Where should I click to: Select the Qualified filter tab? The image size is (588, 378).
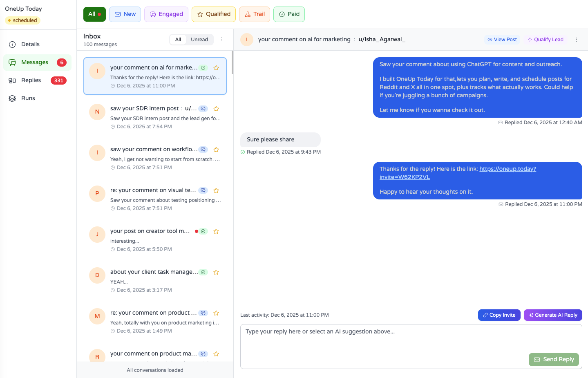(213, 14)
